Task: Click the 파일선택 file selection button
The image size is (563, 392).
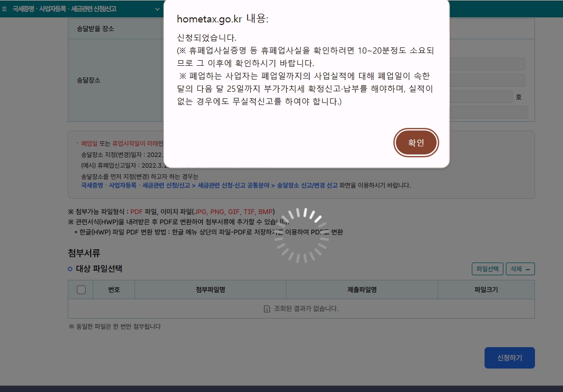Action: pos(487,269)
